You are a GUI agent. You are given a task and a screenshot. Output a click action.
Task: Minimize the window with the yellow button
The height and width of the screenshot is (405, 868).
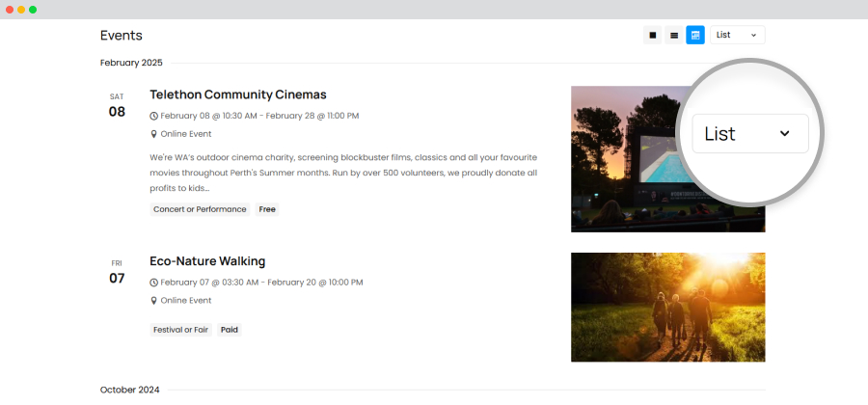click(x=21, y=10)
